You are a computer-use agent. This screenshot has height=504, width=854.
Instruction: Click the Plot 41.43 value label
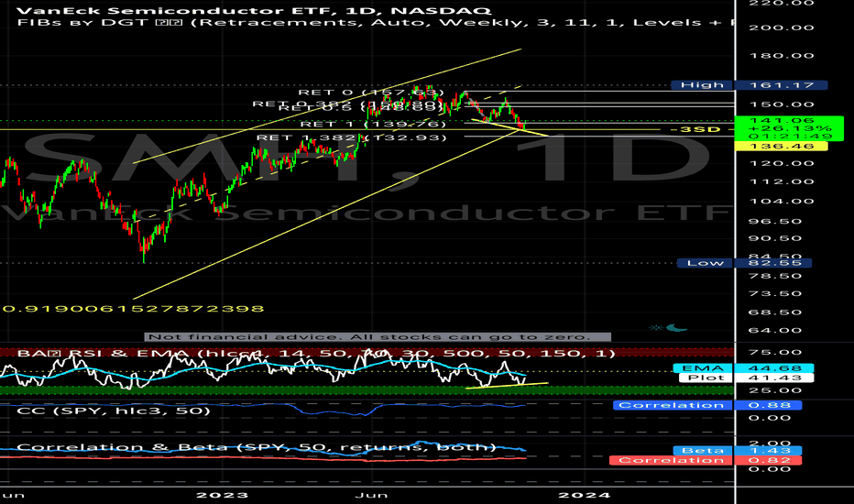747,378
